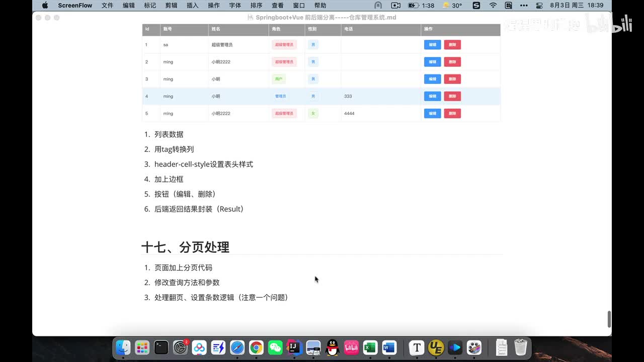The image size is (644, 362).
Task: Open the three-dots menu bar item
Action: click(524, 6)
